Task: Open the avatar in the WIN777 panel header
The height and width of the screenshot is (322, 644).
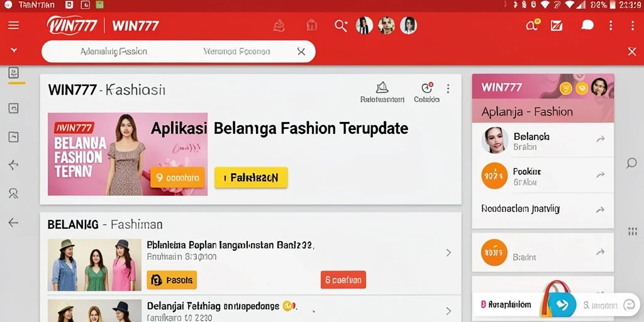Action: [x=599, y=87]
